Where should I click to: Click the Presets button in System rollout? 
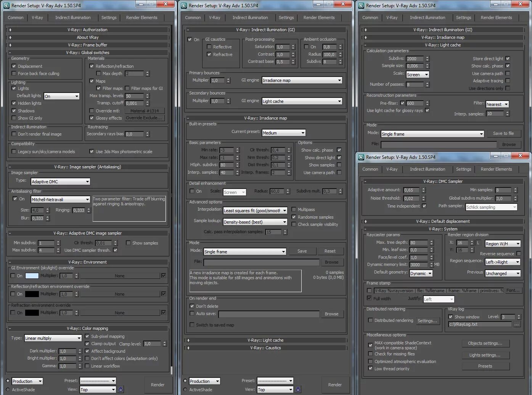pyautogui.click(x=485, y=366)
